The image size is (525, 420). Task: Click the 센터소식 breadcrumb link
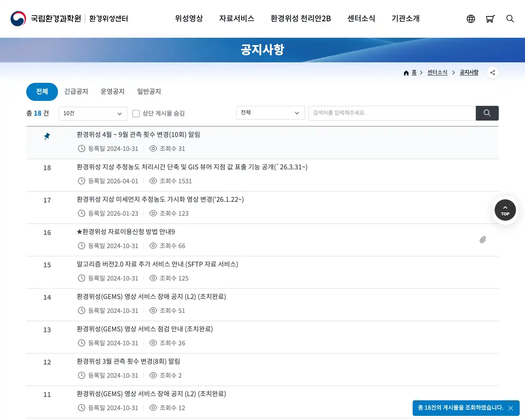tap(437, 73)
